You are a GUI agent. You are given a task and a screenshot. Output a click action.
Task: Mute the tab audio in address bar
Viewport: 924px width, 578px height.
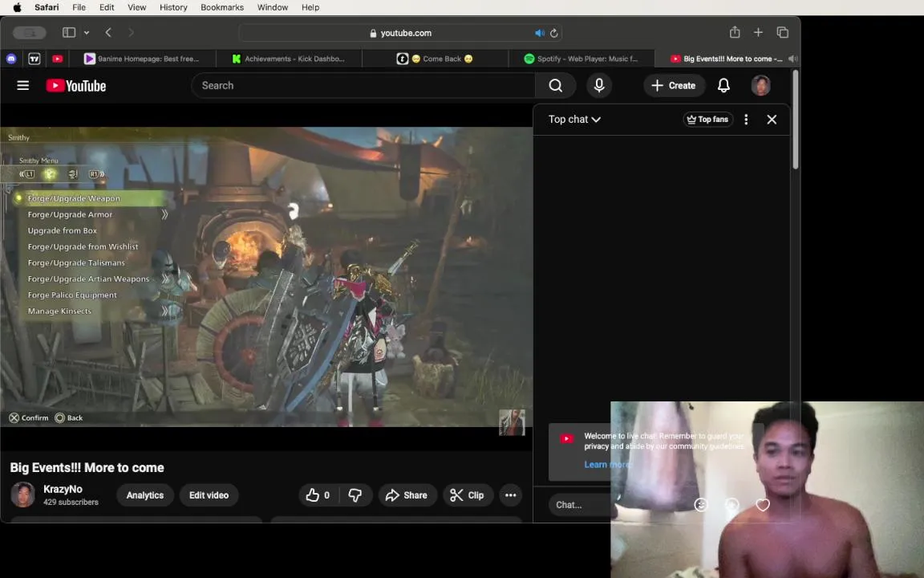[539, 33]
